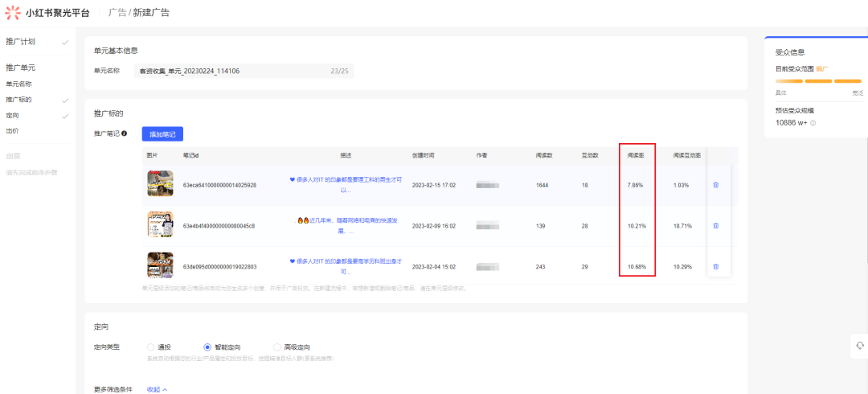Jump to 推广标的 section in sidebar

coord(18,100)
